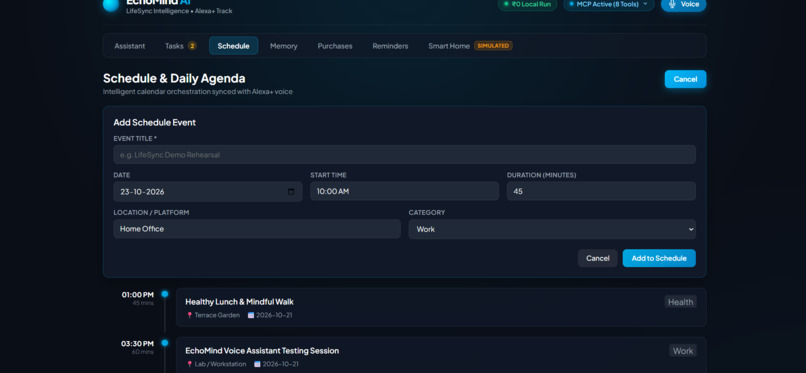Click the Voice button

point(683,4)
